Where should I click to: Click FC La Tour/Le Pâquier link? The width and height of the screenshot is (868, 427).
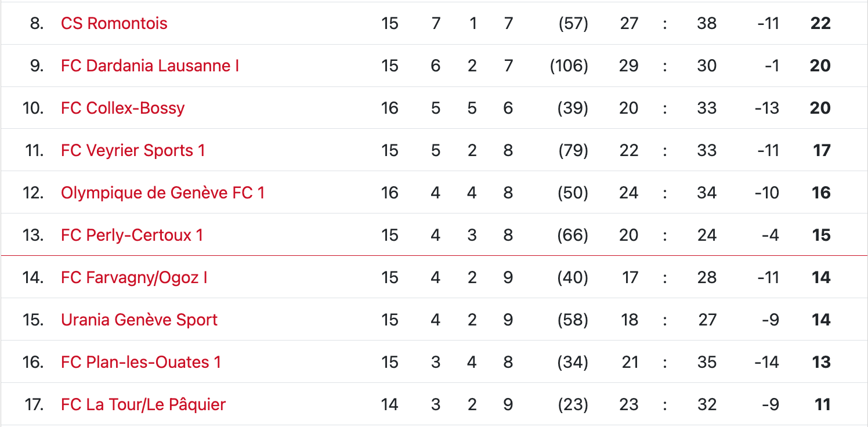click(x=143, y=405)
